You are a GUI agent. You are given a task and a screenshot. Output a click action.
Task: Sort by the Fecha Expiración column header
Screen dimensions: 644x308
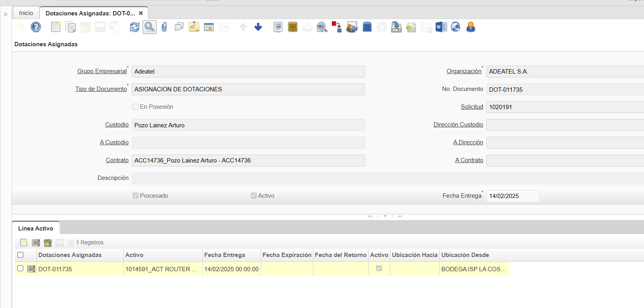(287, 255)
